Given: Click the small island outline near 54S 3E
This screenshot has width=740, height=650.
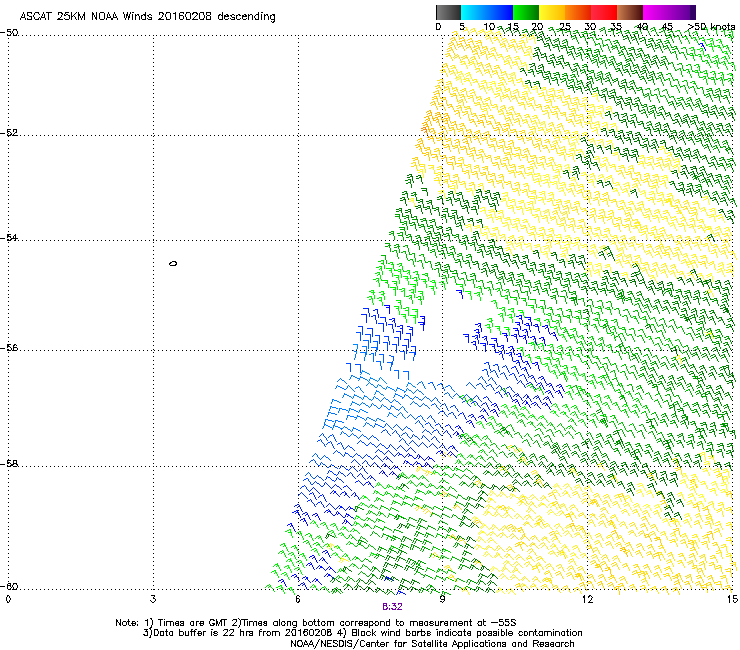Looking at the screenshot, I should (x=173, y=263).
